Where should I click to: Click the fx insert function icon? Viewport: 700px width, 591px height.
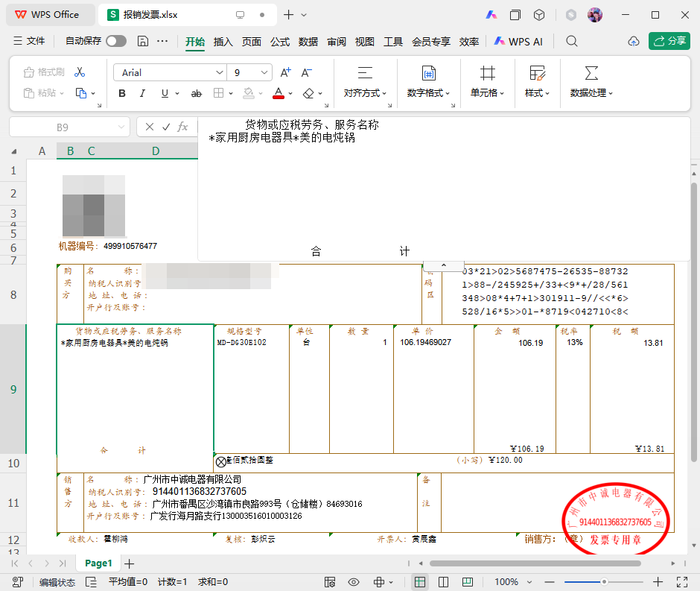click(x=182, y=127)
